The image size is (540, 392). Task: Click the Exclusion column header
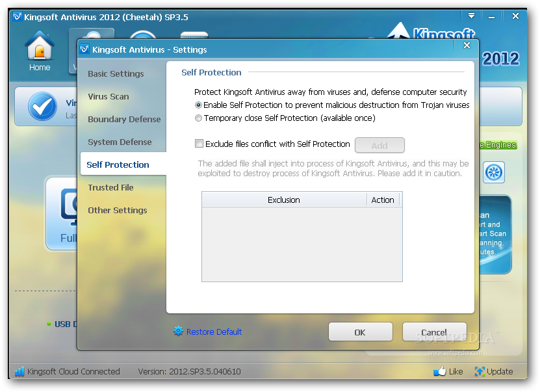click(284, 200)
